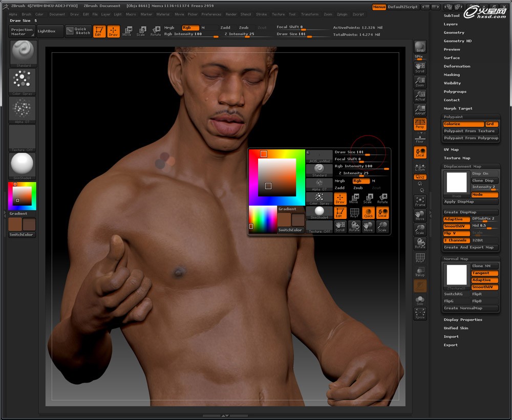This screenshot has height=420, width=512.
Task: Click the AAHalf view icon
Action: [x=420, y=110]
